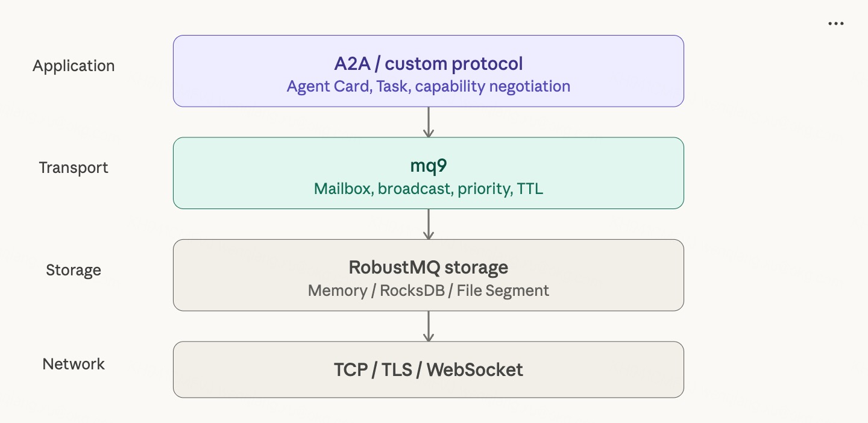Click the arrow from mq9 to RobustMQ storage
The height and width of the screenshot is (423, 868).
pos(429,224)
